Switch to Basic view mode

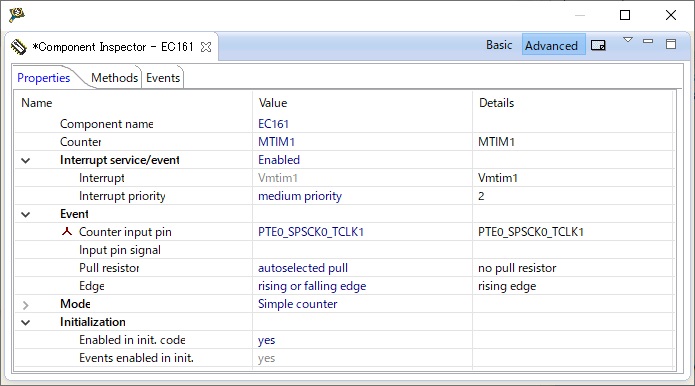pos(499,45)
